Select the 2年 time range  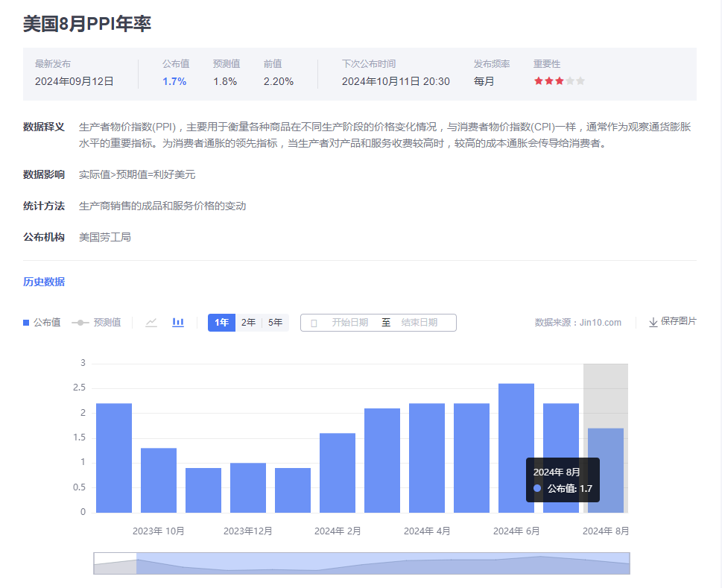(x=248, y=323)
